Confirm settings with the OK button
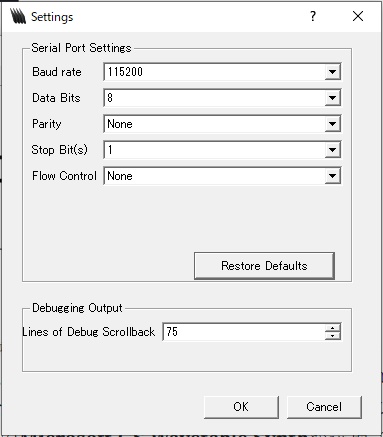Screen dimensions: 383x437 (241, 407)
